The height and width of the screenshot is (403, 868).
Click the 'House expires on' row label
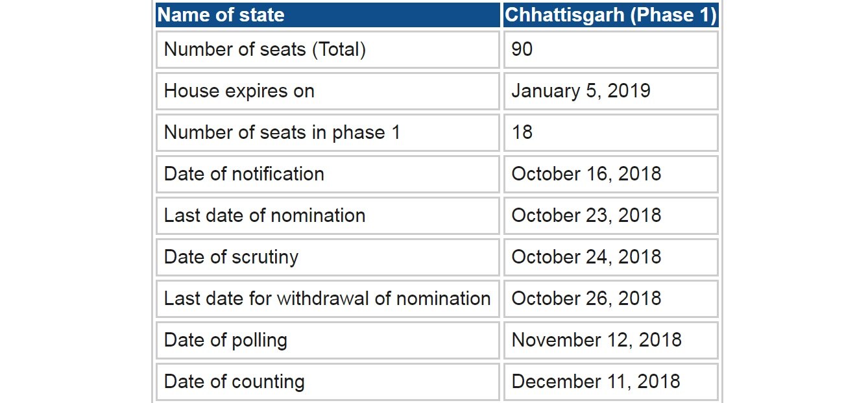(x=328, y=91)
